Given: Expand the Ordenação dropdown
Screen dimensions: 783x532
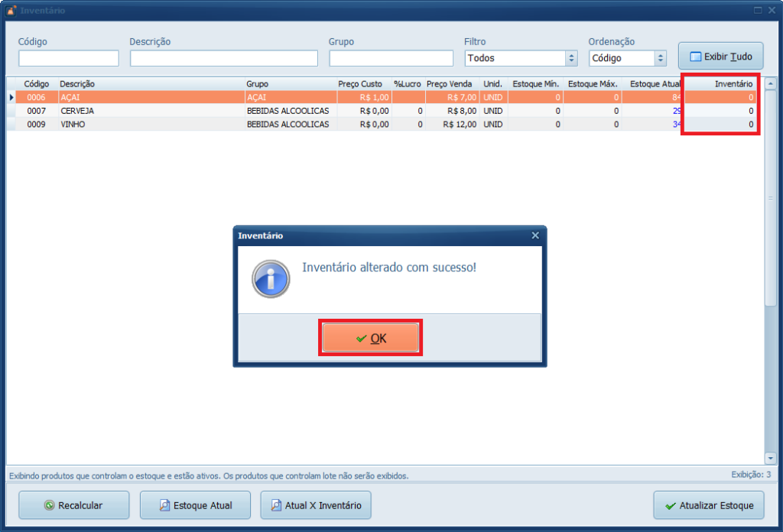Looking at the screenshot, I should click(x=661, y=58).
